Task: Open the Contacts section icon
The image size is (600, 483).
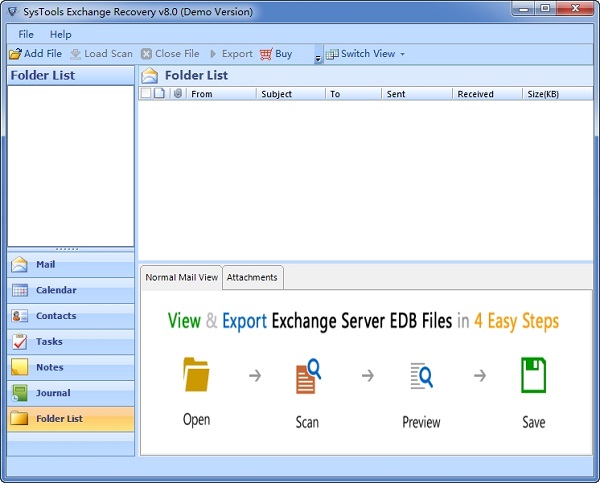Action: coord(20,316)
